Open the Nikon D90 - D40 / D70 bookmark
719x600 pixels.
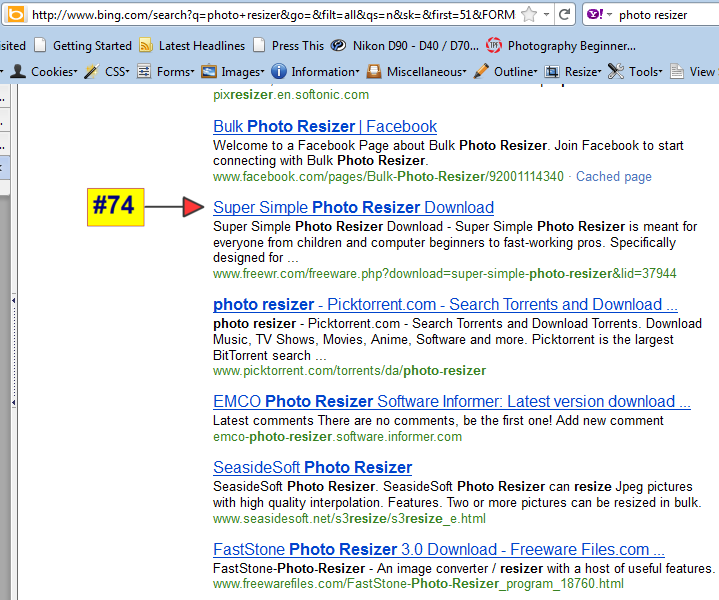tap(415, 46)
